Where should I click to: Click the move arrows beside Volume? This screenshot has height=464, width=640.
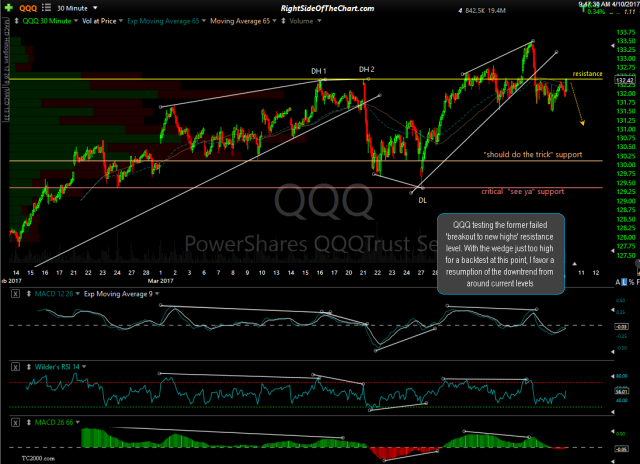283,21
